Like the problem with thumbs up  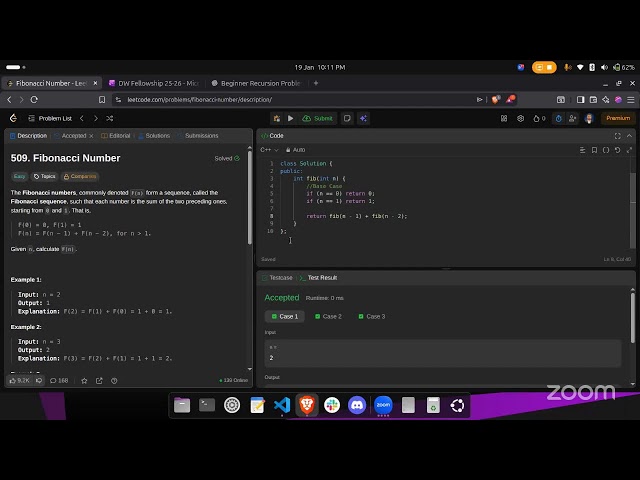pos(20,380)
